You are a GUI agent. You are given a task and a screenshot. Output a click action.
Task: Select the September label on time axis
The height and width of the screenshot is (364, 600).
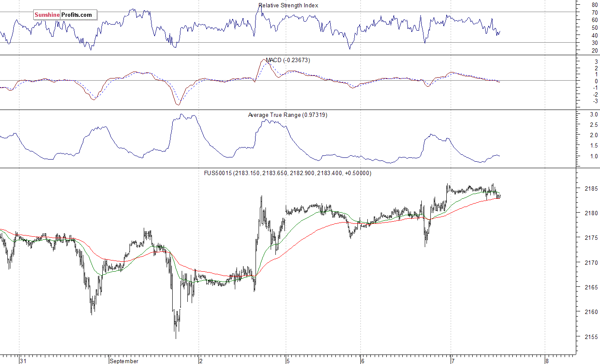(x=124, y=361)
